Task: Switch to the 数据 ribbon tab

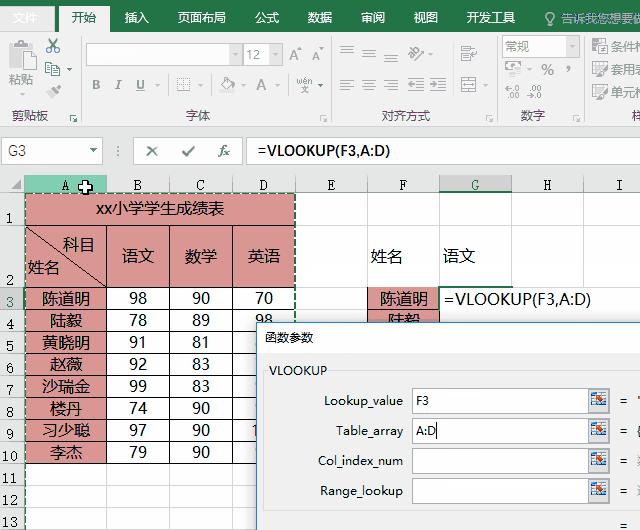Action: click(x=320, y=18)
